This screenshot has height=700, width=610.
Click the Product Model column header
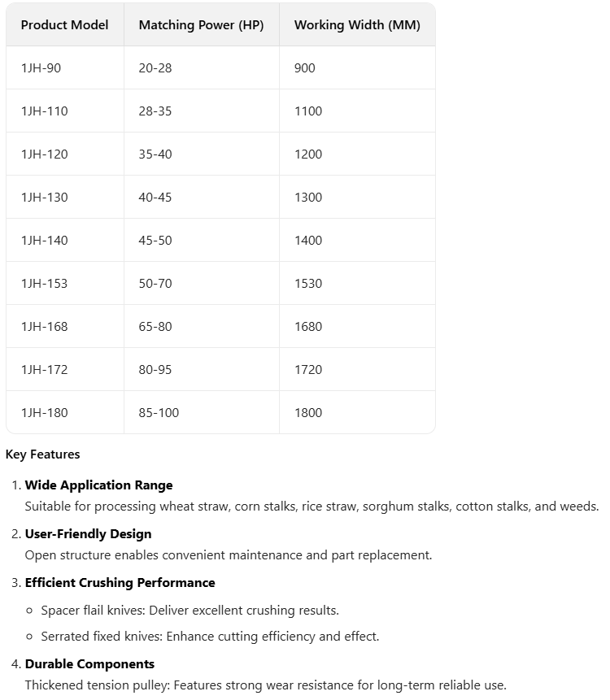coord(64,25)
